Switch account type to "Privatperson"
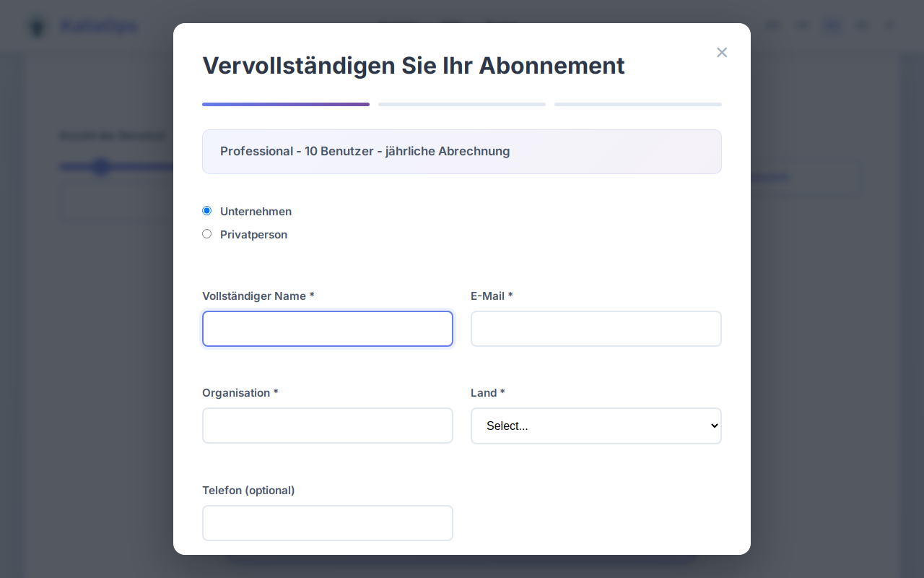Image resolution: width=924 pixels, height=578 pixels. pyautogui.click(x=206, y=233)
